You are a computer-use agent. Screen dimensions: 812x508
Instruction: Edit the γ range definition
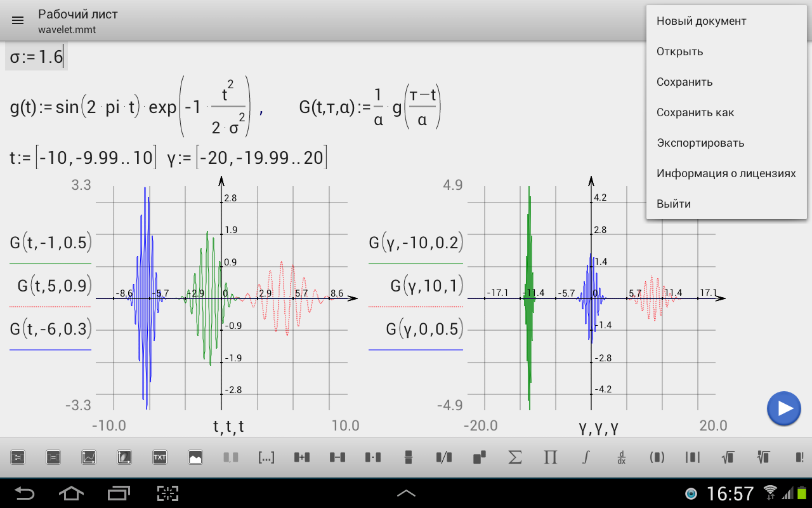pyautogui.click(x=247, y=157)
